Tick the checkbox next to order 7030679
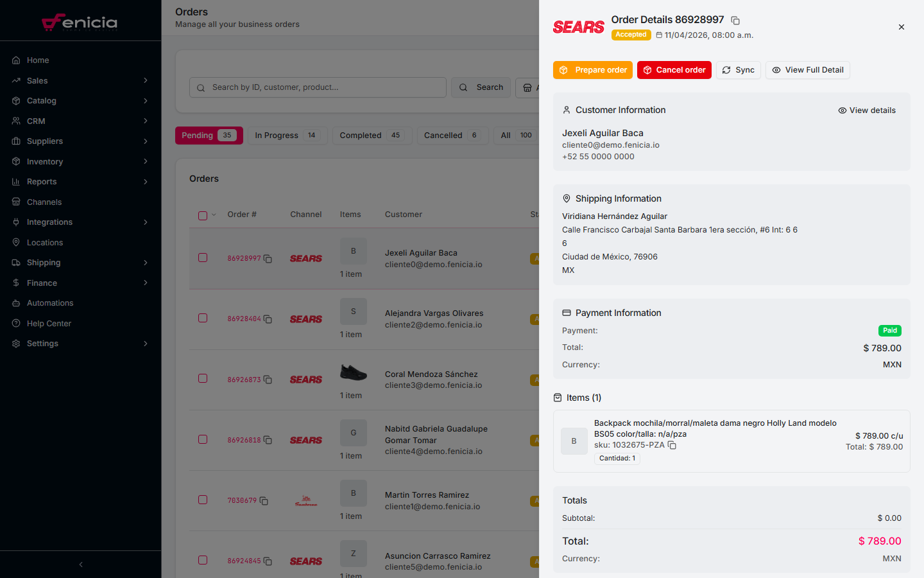The height and width of the screenshot is (578, 924). point(203,500)
